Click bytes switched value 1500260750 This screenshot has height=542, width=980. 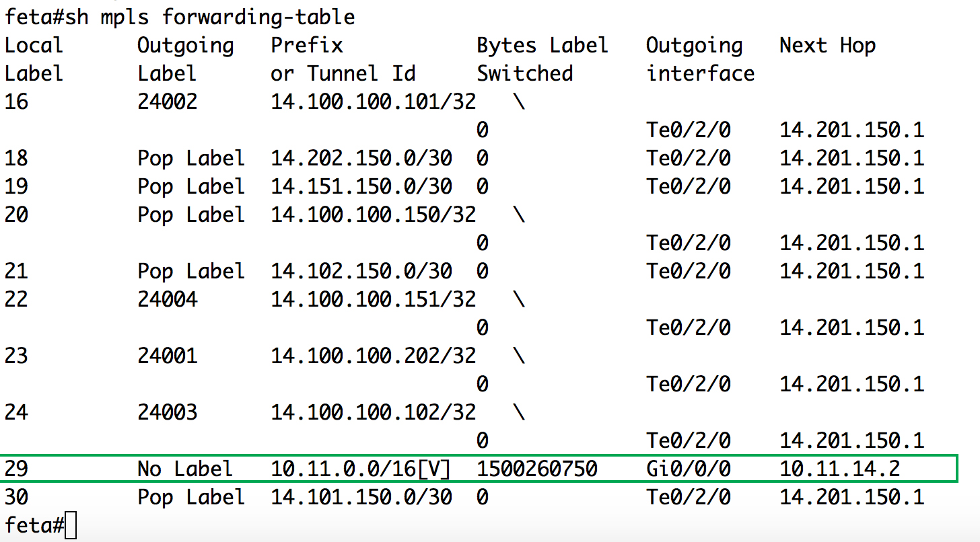(x=537, y=469)
